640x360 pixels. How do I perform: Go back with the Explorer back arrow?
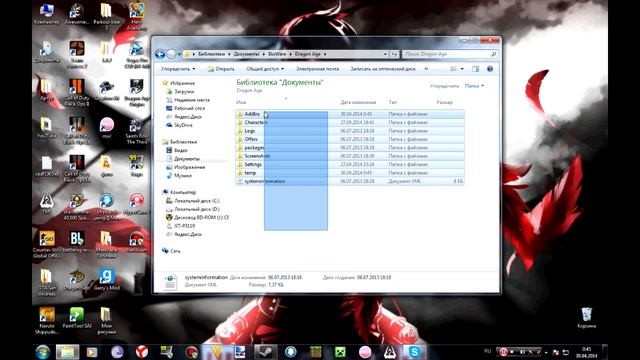[x=160, y=54]
